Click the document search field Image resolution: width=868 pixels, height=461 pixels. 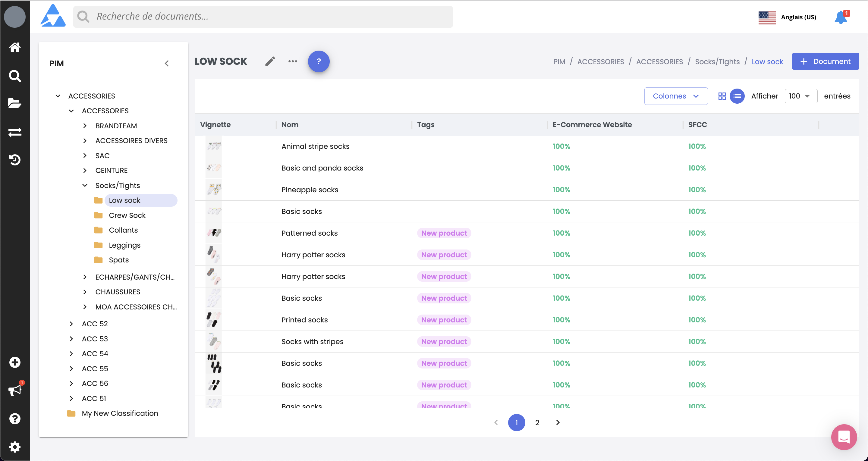point(263,17)
